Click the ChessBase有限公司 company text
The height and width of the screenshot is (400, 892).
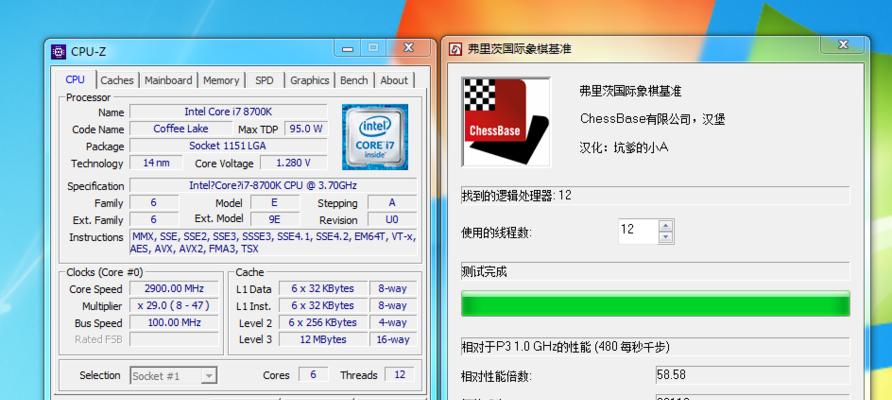[x=652, y=119]
